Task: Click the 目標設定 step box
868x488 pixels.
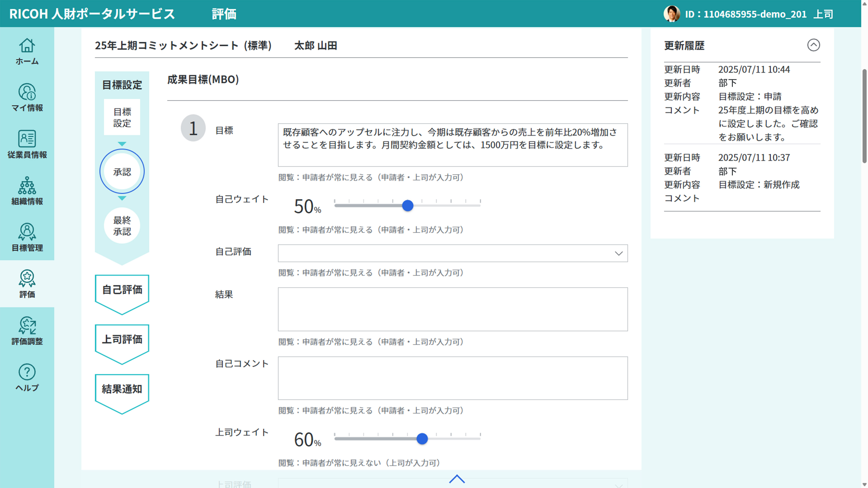Action: coord(122,117)
